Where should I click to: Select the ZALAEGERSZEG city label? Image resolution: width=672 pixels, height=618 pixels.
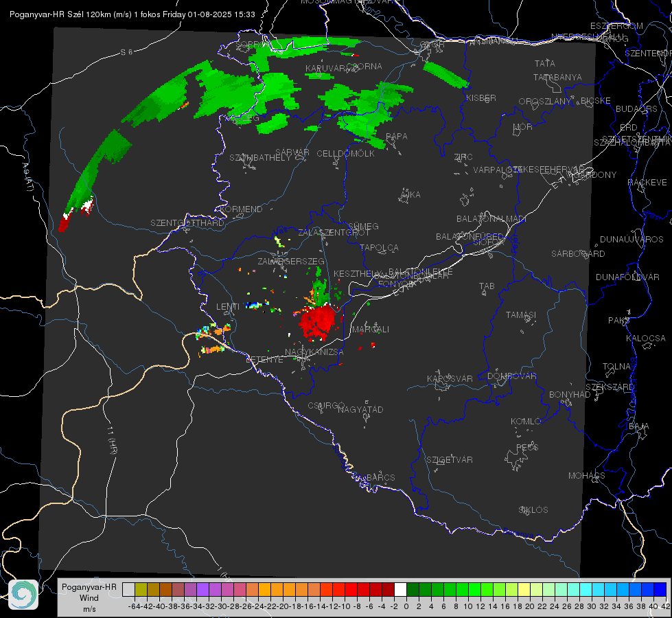pos(291,261)
